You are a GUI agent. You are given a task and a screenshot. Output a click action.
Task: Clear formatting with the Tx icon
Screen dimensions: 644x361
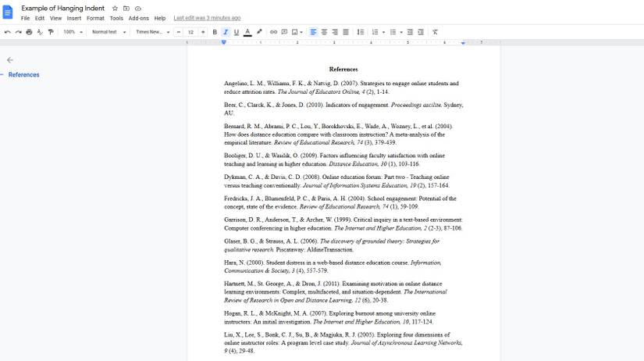(435, 32)
